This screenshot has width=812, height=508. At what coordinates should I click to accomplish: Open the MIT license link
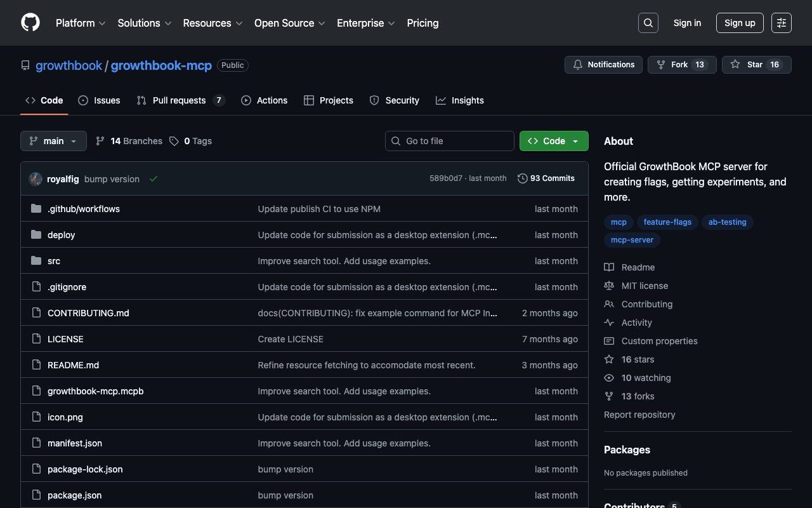coord(644,286)
